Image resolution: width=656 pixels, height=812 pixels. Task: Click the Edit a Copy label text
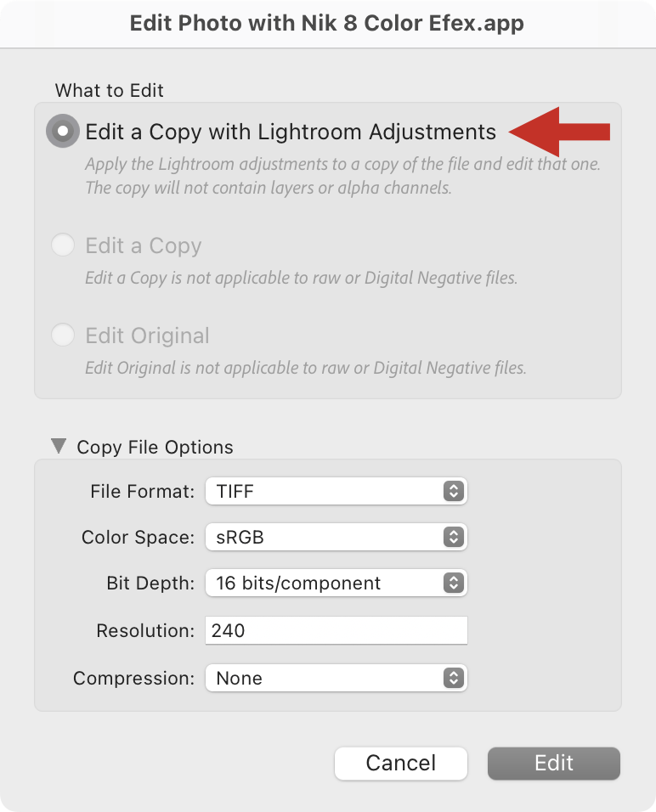[x=144, y=246]
